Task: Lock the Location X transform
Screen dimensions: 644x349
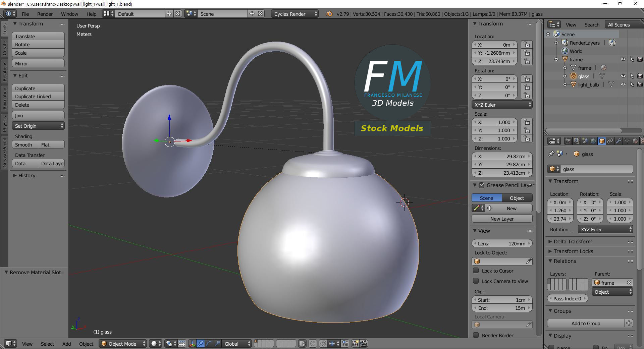Action: [527, 45]
